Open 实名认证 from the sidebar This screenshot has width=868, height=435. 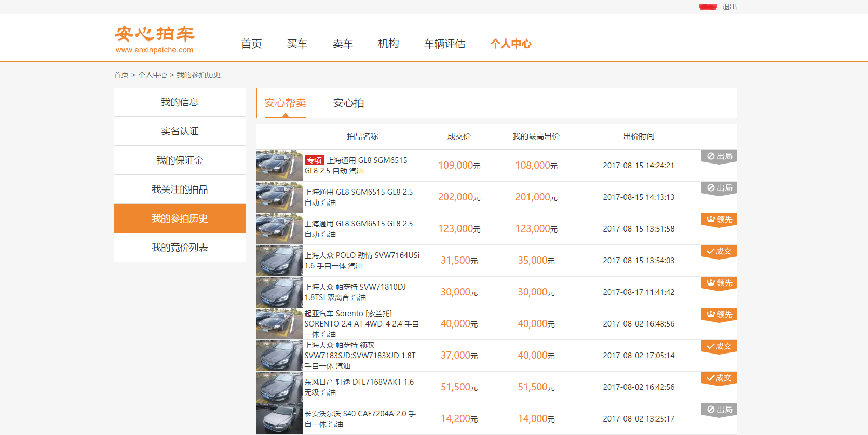click(x=180, y=131)
